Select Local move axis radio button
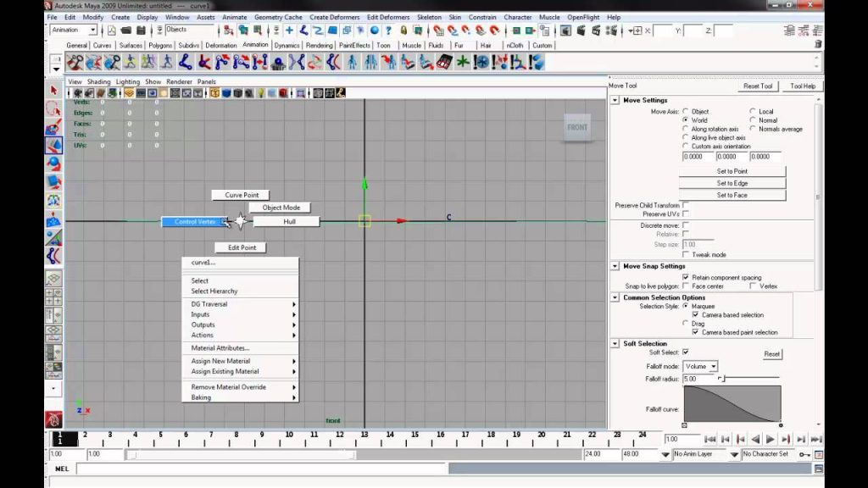 coord(753,111)
